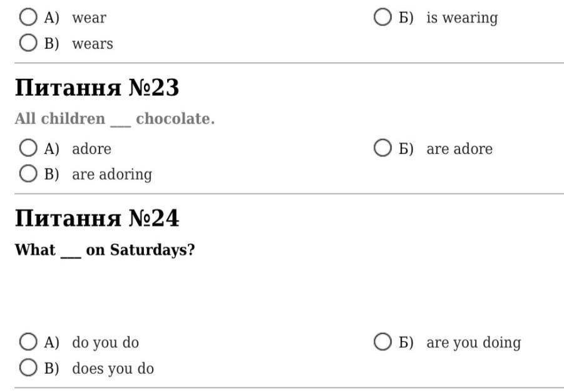Select radio button for answer 'wear'

point(28,18)
